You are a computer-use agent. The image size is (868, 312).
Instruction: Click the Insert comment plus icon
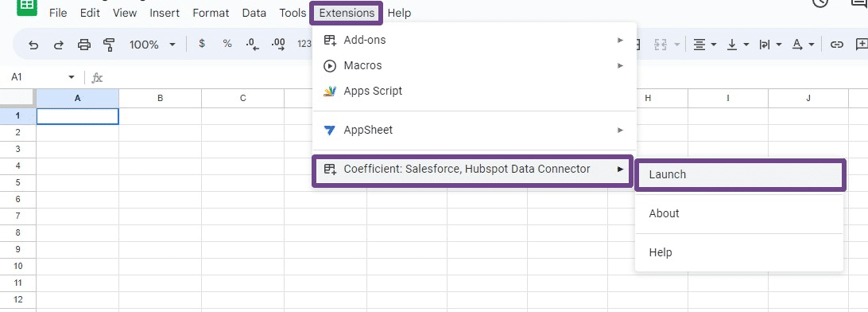point(862,45)
